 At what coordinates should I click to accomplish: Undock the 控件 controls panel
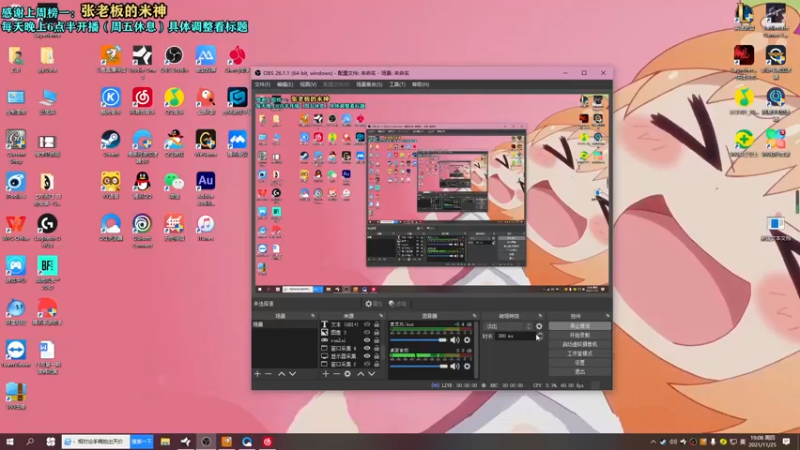pyautogui.click(x=607, y=316)
